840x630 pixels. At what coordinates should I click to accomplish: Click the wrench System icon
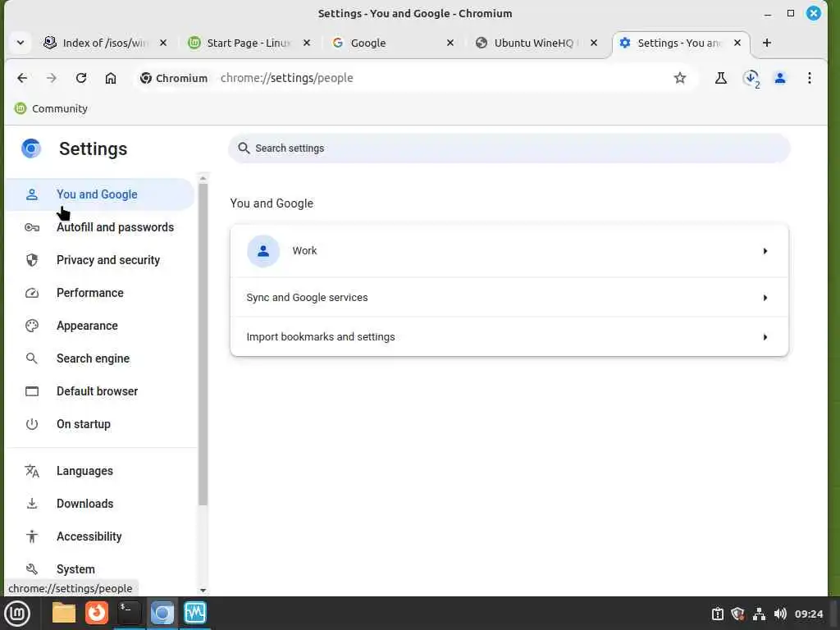(x=32, y=569)
